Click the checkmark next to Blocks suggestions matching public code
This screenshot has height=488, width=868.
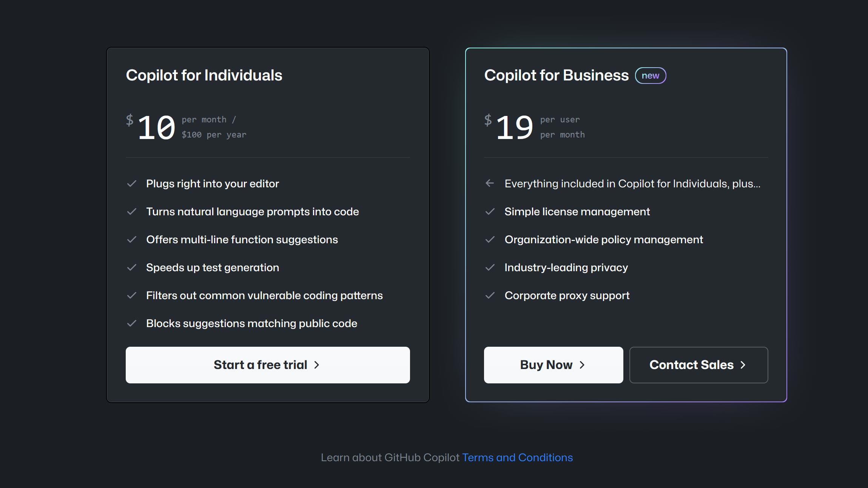tap(132, 323)
